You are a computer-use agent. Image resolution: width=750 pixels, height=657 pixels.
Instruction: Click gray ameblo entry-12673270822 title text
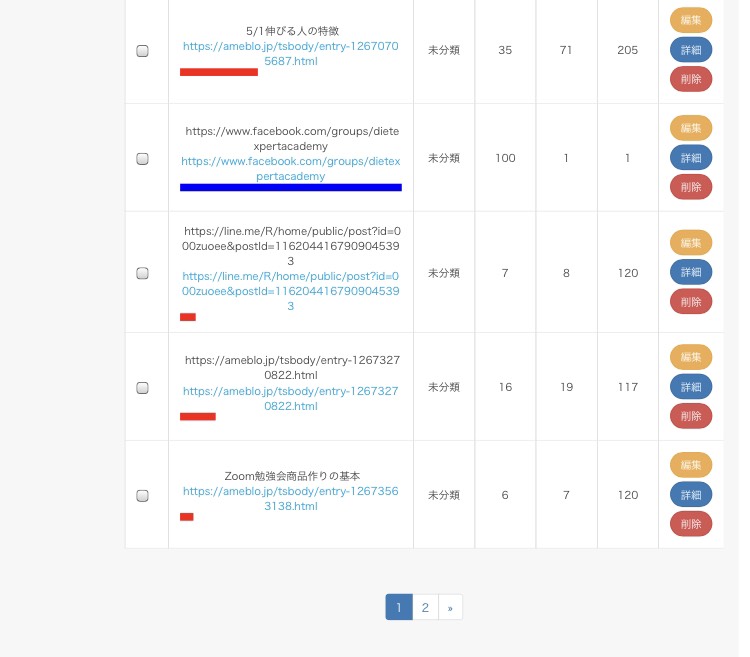292,367
